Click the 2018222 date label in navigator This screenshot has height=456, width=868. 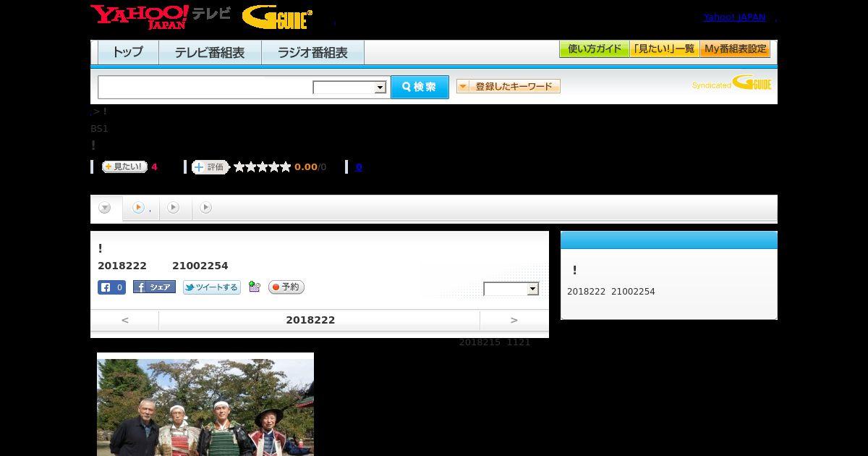pos(310,320)
